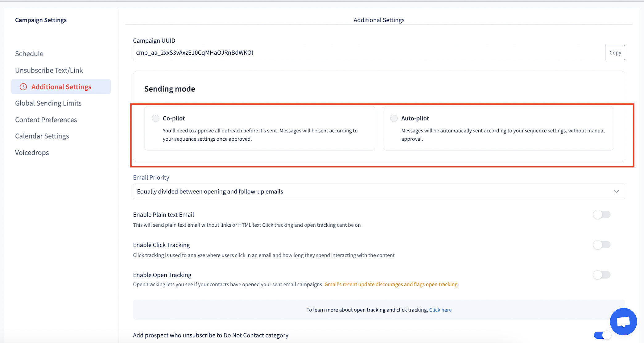Click the tracking "Click here" link
This screenshot has height=343, width=644.
coord(440,310)
